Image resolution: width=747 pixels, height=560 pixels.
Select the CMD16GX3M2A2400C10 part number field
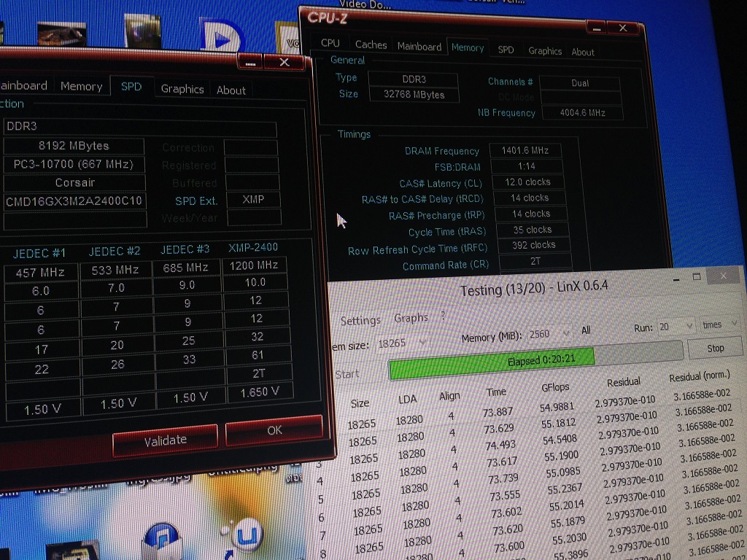click(x=74, y=201)
